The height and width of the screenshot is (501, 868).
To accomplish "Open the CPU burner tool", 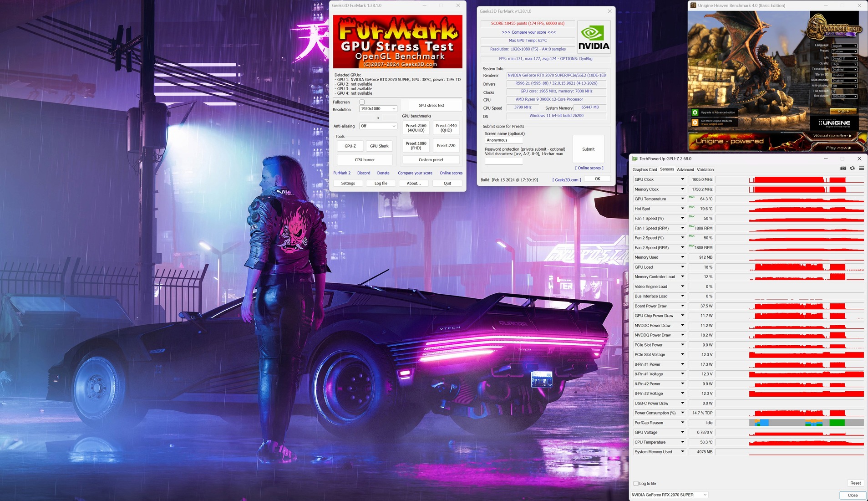I will coord(365,160).
